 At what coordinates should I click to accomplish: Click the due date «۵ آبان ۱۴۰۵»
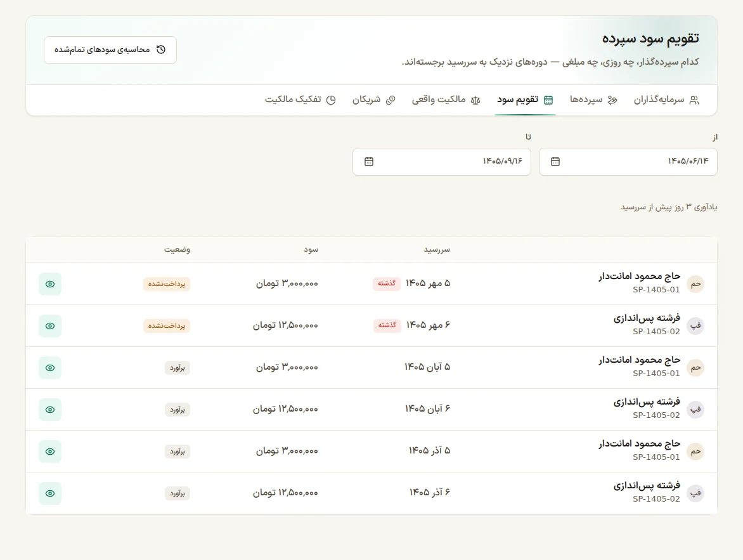427,367
